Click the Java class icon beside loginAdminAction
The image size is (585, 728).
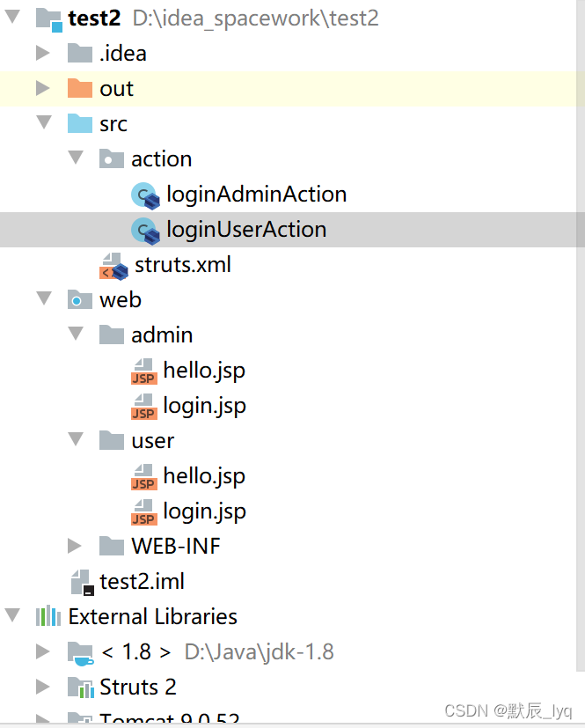point(145,195)
